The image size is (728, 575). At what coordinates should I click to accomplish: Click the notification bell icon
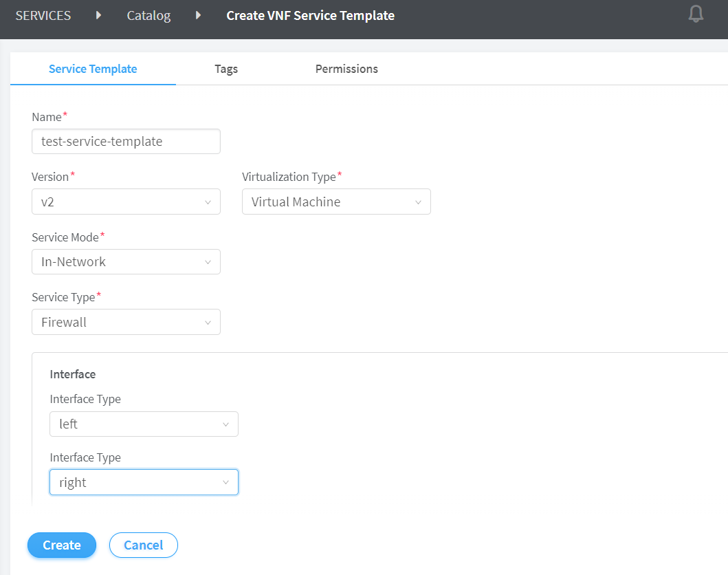click(696, 14)
